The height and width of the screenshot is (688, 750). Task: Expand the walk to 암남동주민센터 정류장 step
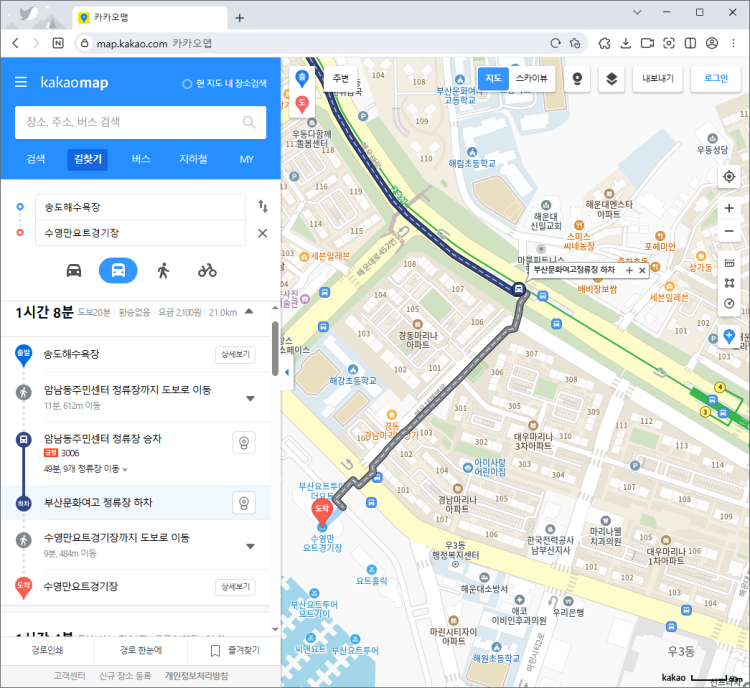pyautogui.click(x=250, y=398)
